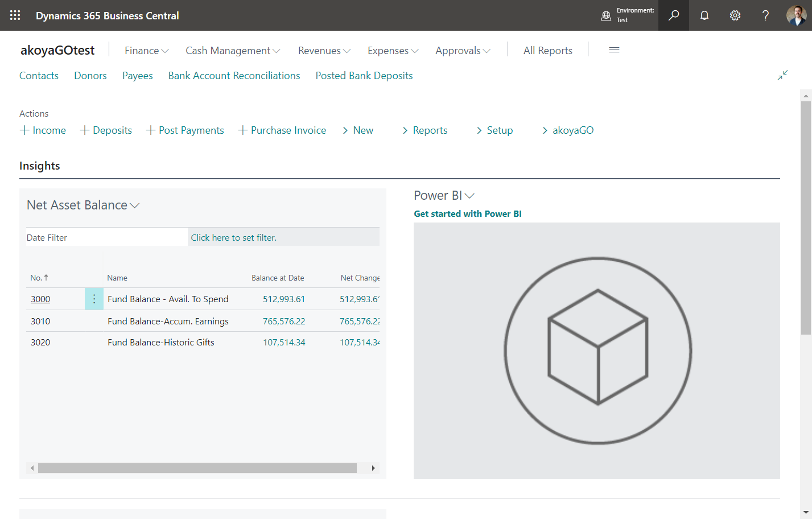
Task: Open the settings gear
Action: point(735,15)
